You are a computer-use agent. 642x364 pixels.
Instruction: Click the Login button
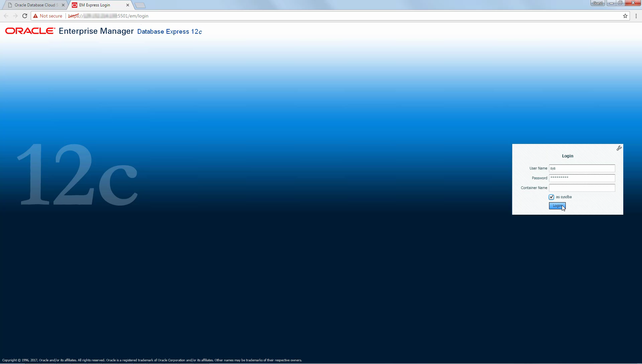pyautogui.click(x=557, y=206)
